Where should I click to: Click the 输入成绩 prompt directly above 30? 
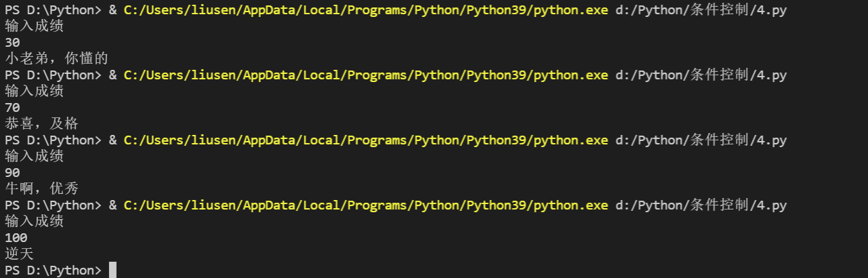pyautogui.click(x=35, y=26)
